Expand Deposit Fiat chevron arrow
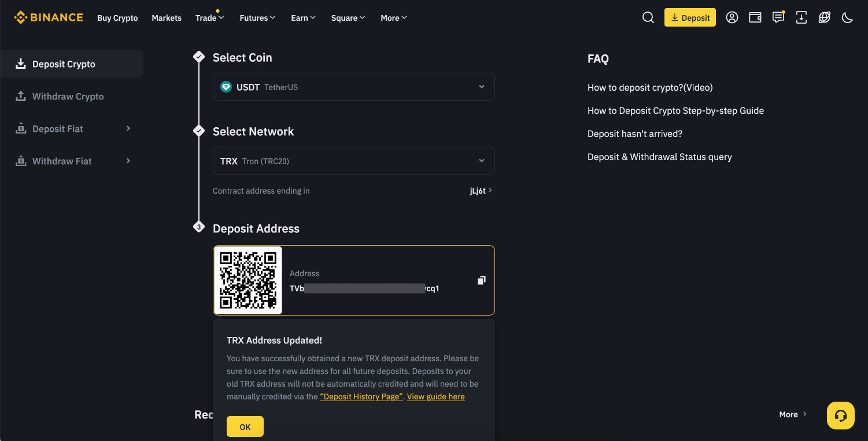The height and width of the screenshot is (441, 868). (x=128, y=128)
